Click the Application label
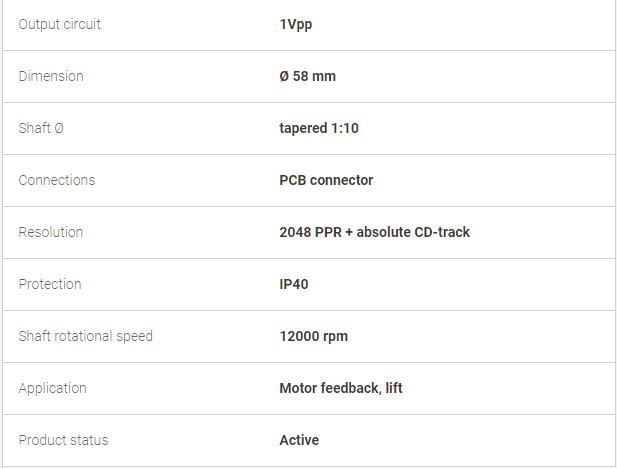The image size is (617, 469). (x=52, y=388)
